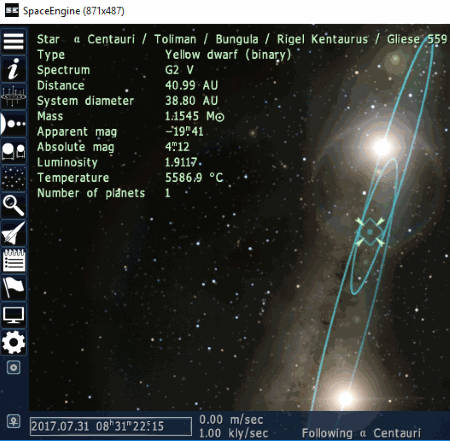Click the 'Number of planets' label
The image size is (450, 441).
[x=91, y=193]
